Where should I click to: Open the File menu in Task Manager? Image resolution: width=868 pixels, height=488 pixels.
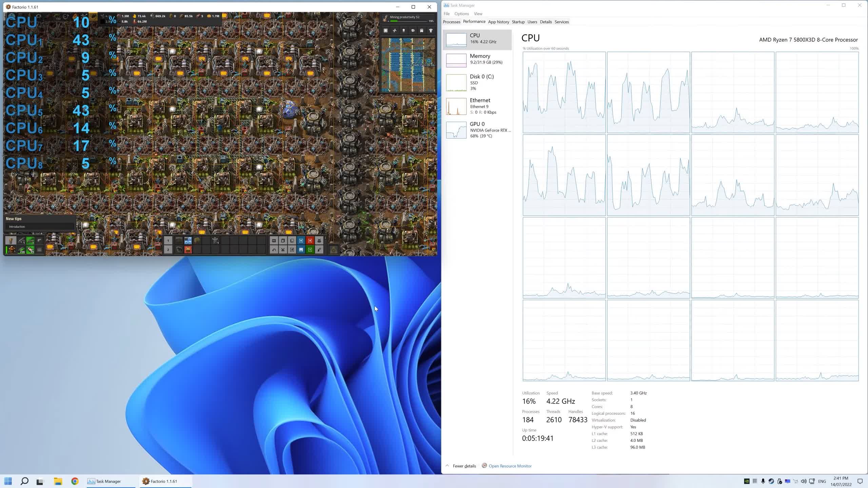tap(447, 14)
